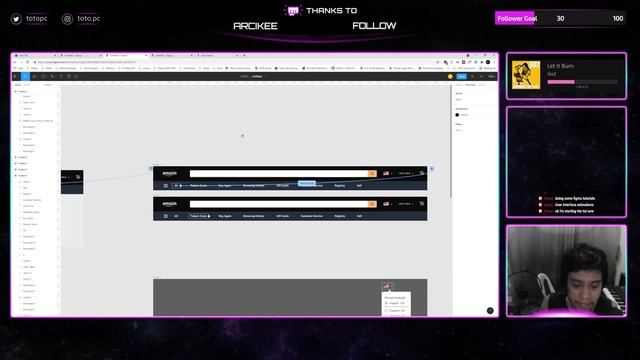Click the blue prototype connection node
Image resolution: width=640 pixels, height=360 pixels.
click(431, 168)
